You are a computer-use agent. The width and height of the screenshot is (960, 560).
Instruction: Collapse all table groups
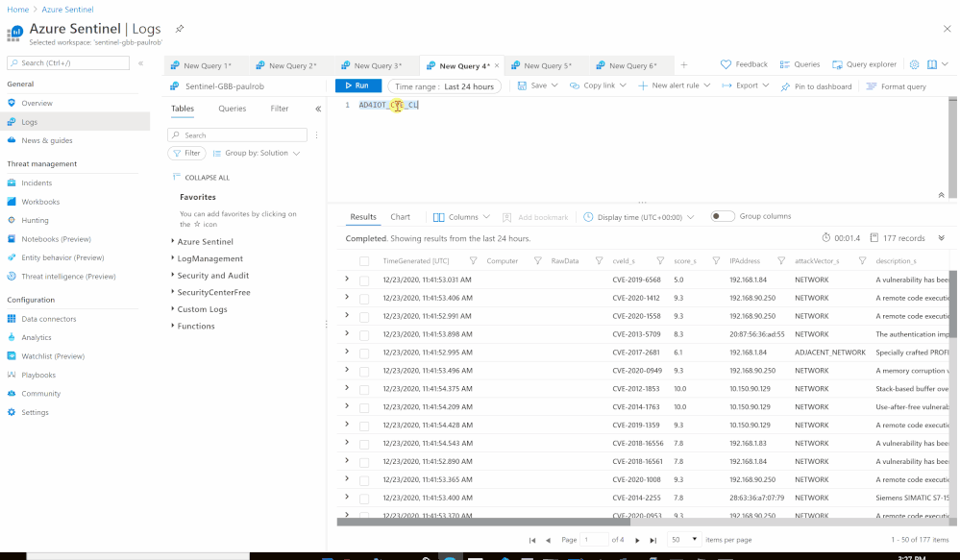201,178
